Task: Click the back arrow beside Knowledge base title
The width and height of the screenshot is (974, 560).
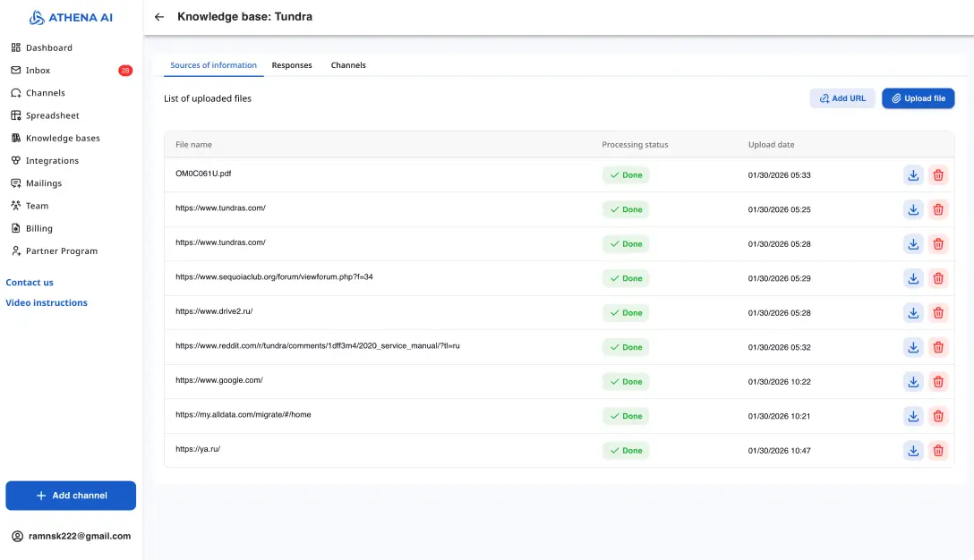Action: [159, 17]
